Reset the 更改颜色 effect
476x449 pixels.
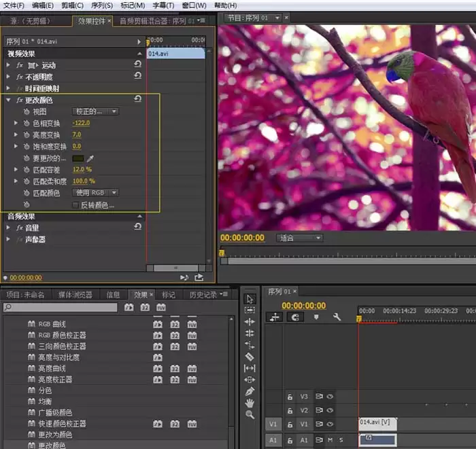coord(138,100)
